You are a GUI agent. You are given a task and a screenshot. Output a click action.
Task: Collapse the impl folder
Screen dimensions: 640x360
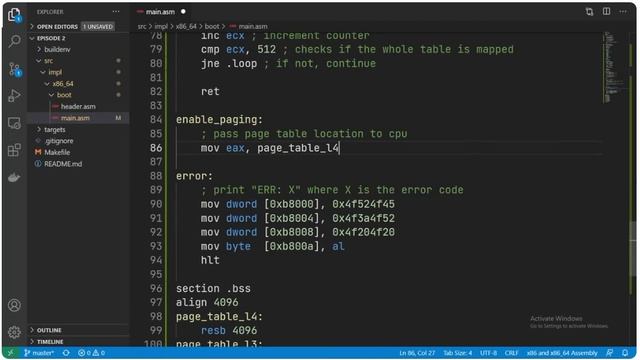pyautogui.click(x=55, y=72)
